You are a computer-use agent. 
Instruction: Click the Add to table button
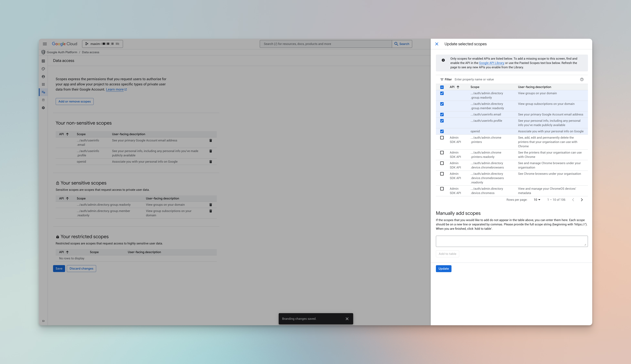(x=447, y=254)
